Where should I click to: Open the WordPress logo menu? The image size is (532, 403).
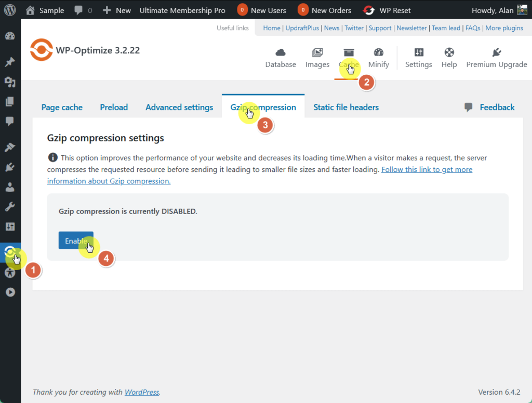(x=10, y=10)
